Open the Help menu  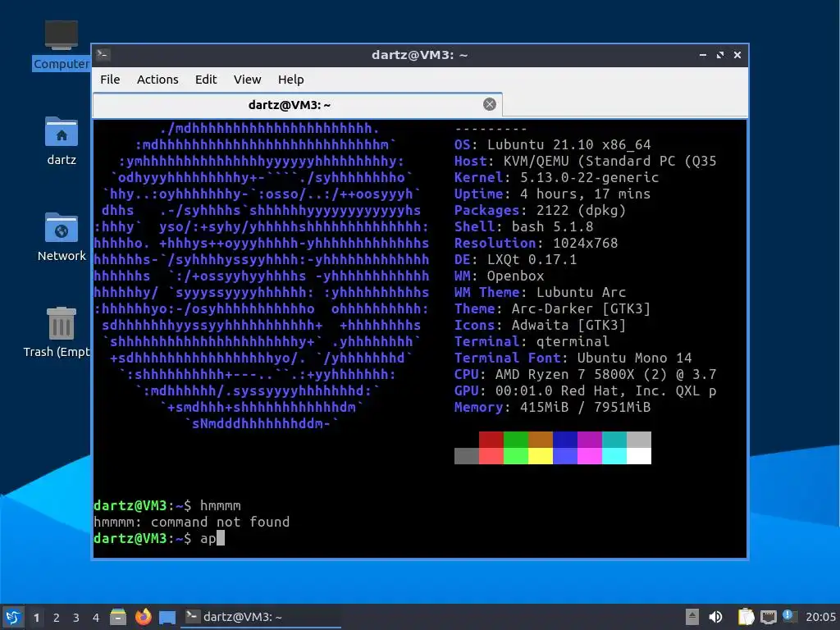click(x=291, y=80)
